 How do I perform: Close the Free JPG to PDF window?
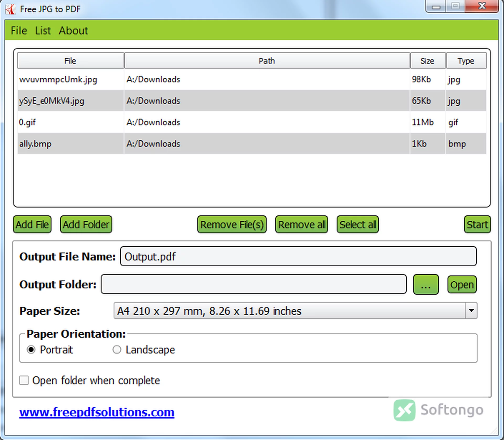(482, 6)
